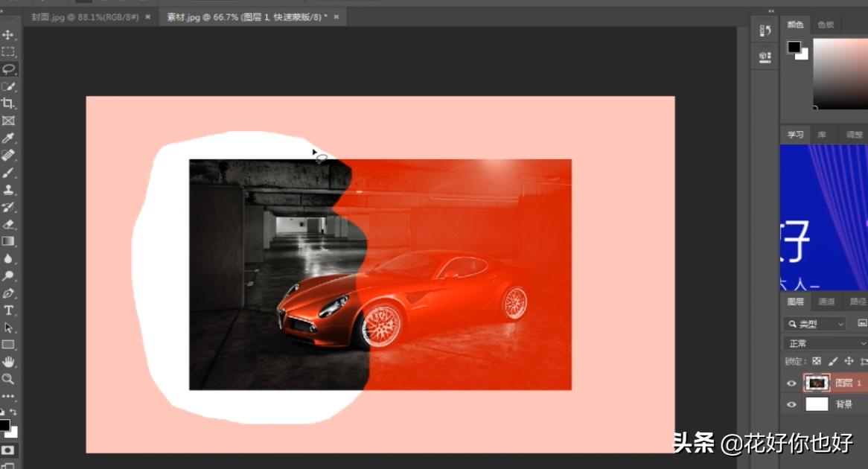Viewport: 868px width, 469px height.
Task: Switch to the 通道 tab
Action: click(826, 301)
